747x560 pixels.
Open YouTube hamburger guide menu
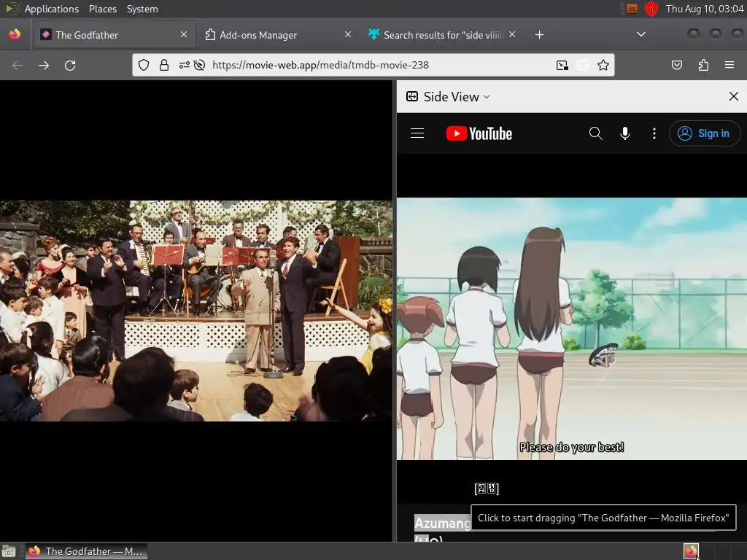click(417, 133)
